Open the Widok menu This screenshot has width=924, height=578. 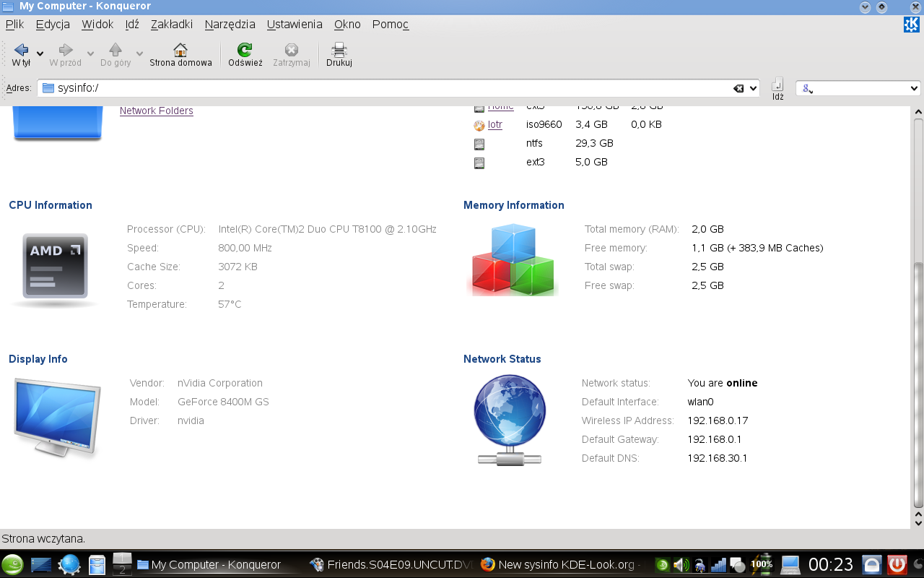click(x=97, y=24)
